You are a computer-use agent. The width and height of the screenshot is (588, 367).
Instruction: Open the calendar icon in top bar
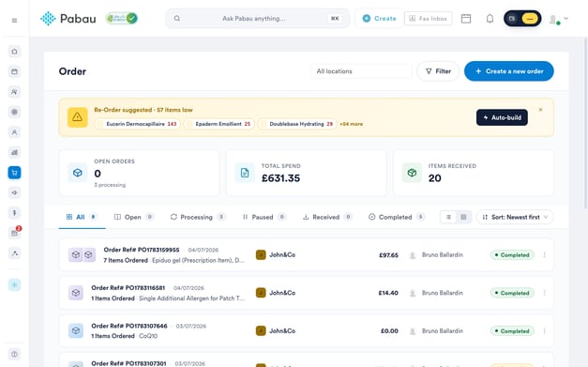coord(466,19)
